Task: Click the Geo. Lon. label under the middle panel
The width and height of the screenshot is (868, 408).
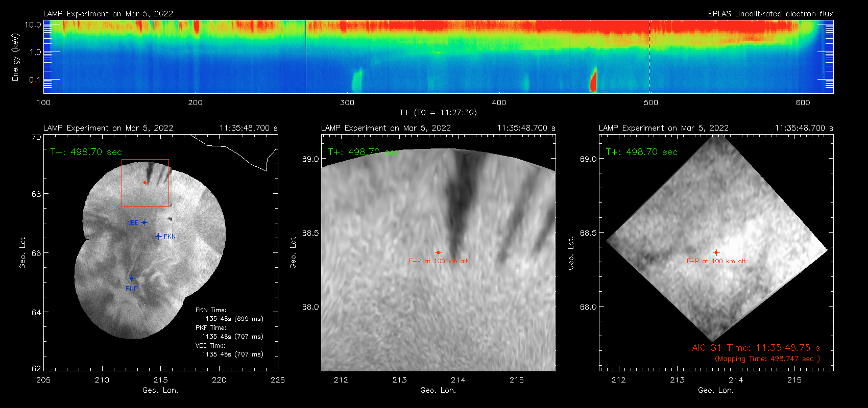Action: click(438, 390)
